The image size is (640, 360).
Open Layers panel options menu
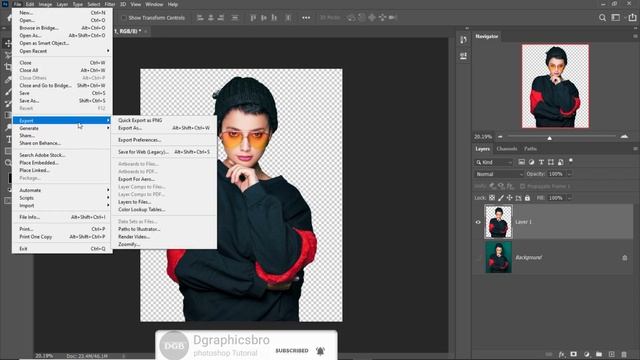(x=635, y=149)
